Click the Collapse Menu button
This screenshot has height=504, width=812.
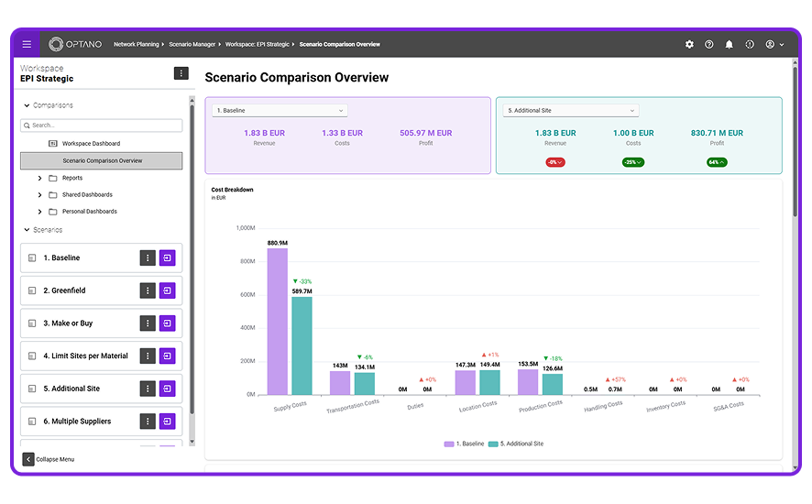click(49, 459)
